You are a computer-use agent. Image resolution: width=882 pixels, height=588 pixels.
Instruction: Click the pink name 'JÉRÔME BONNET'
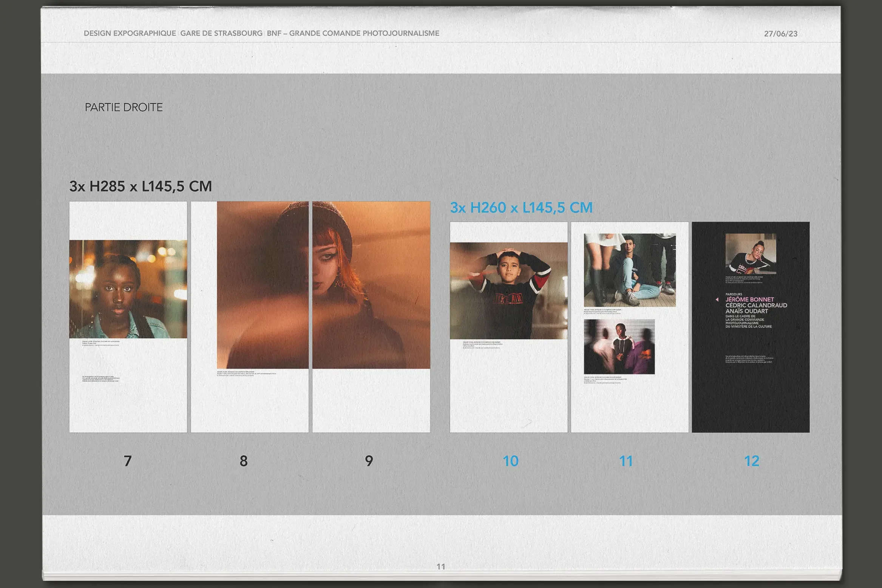pyautogui.click(x=750, y=299)
